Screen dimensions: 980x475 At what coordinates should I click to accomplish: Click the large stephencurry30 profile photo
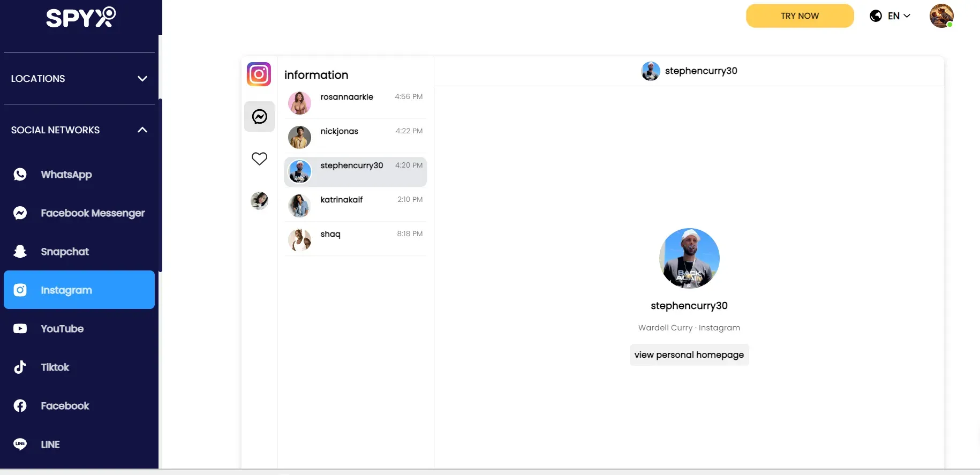[x=689, y=259]
